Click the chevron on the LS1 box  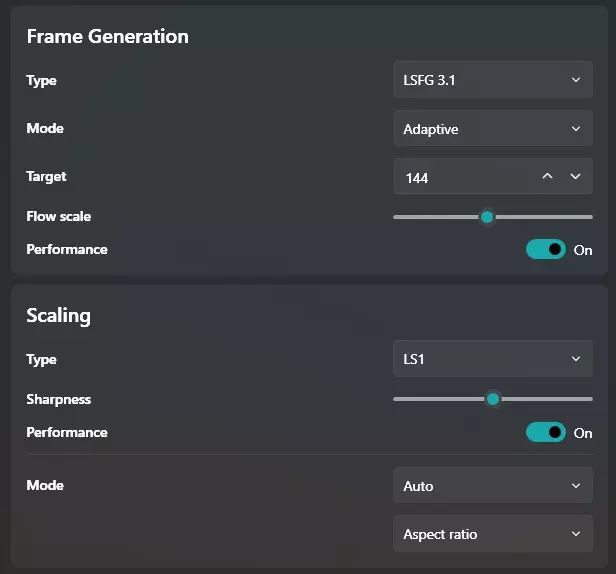click(x=575, y=359)
